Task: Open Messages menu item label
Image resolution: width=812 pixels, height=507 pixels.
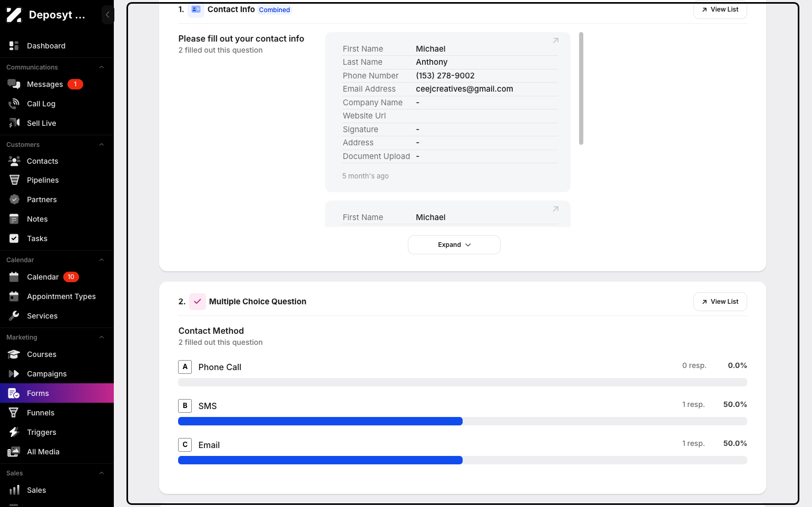Action: click(x=45, y=84)
